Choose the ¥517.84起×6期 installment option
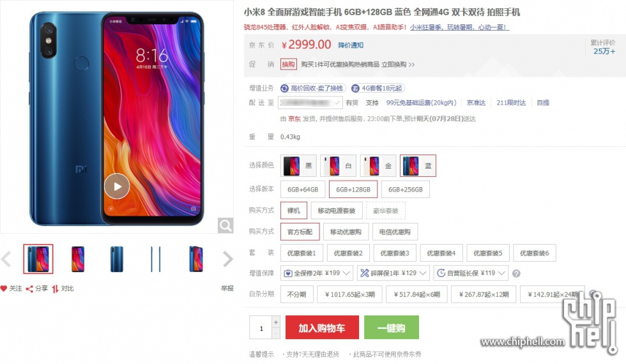 (416, 294)
